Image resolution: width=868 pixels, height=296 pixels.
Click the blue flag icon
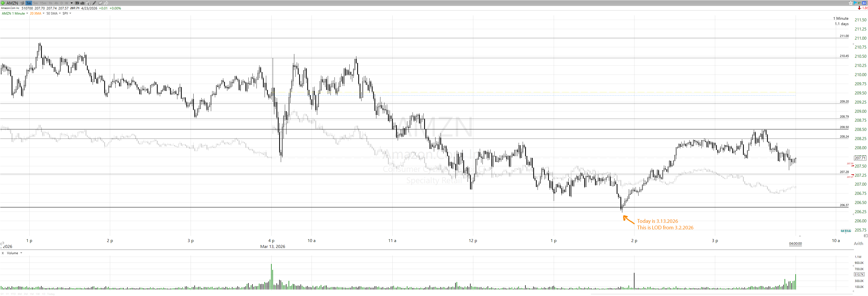(x=855, y=3)
